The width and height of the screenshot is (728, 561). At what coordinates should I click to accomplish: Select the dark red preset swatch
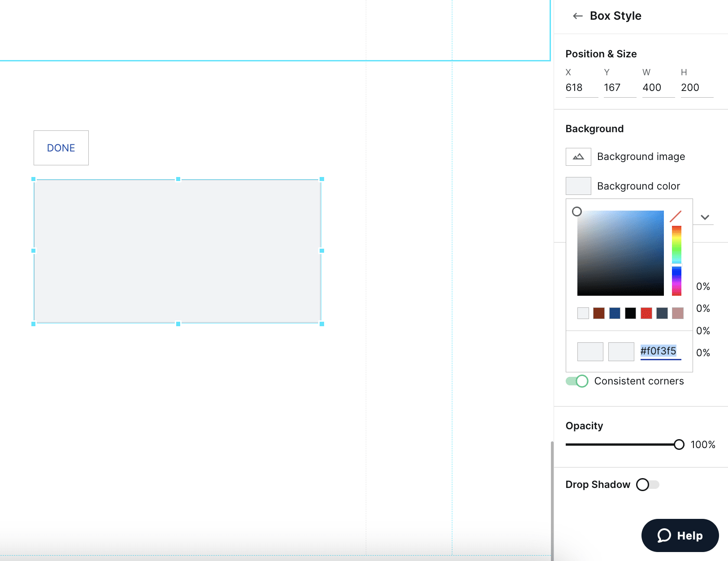tap(598, 313)
